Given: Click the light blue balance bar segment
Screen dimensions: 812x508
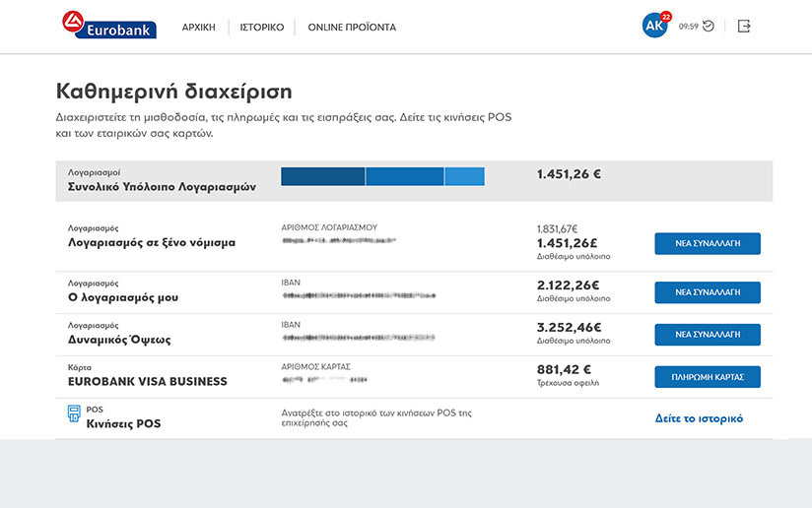Looking at the screenshot, I should tap(464, 176).
